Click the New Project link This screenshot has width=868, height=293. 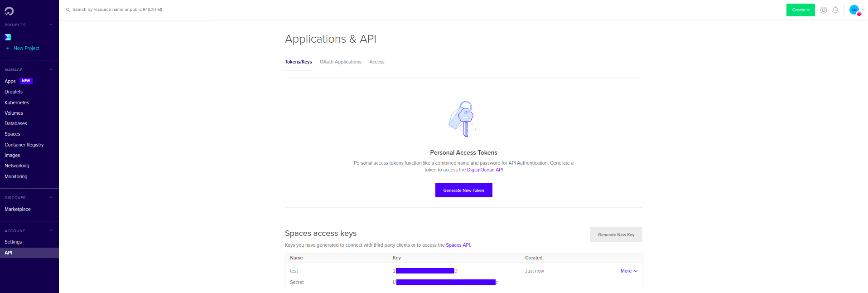click(26, 48)
